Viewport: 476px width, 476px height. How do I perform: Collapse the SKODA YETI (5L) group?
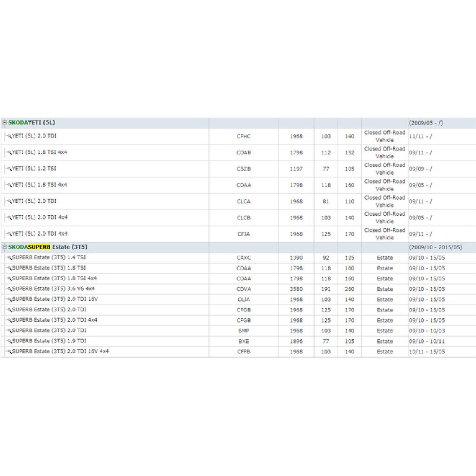pyautogui.click(x=5, y=123)
